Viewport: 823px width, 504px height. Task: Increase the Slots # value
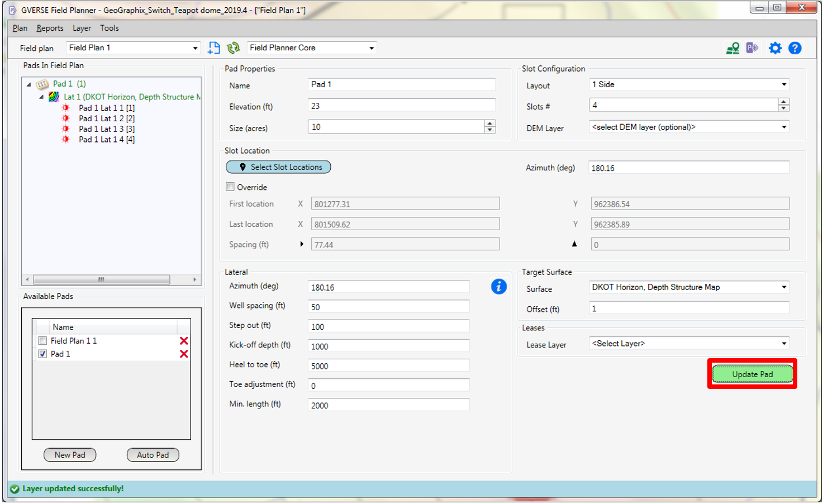coord(783,102)
